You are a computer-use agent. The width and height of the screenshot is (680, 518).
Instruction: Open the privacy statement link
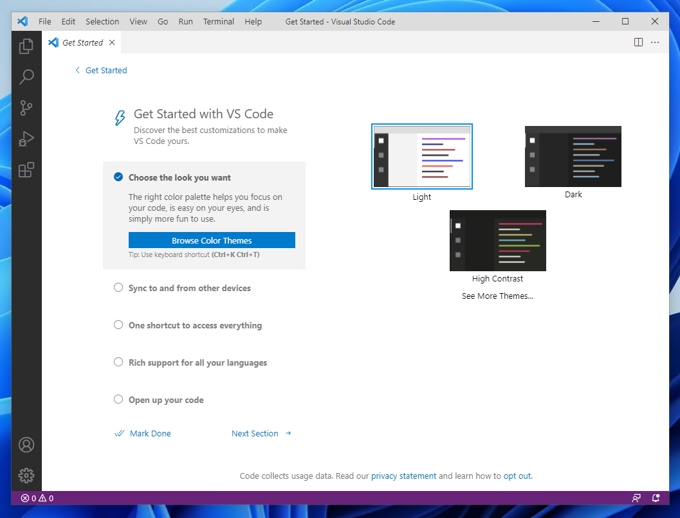click(403, 476)
